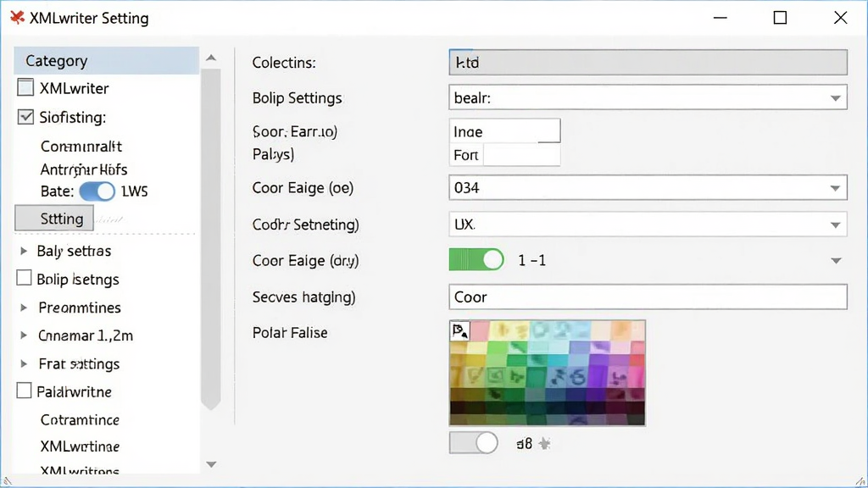Image resolution: width=868 pixels, height=488 pixels.
Task: Expand the Cnnamar 1.,2m tree node
Action: click(x=24, y=335)
